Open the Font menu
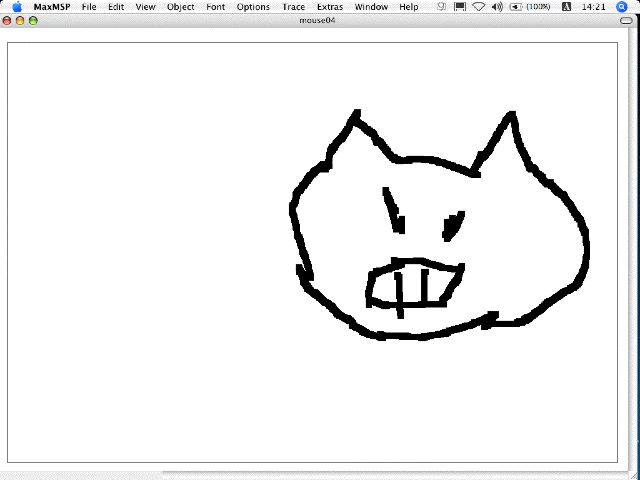 (x=216, y=7)
